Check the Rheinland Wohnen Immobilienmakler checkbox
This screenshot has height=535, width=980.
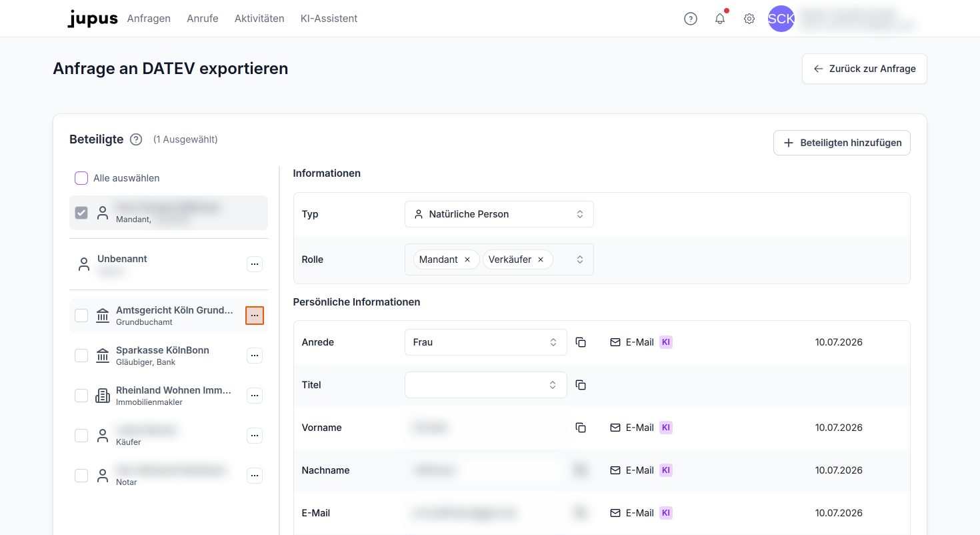(81, 396)
